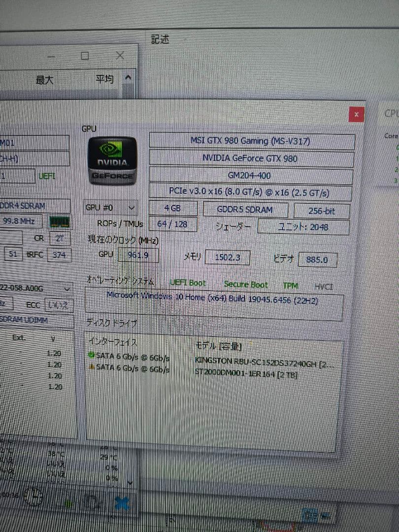The height and width of the screenshot is (532, 399).
Task: Click the インターフェイス column header
Action: click(113, 342)
